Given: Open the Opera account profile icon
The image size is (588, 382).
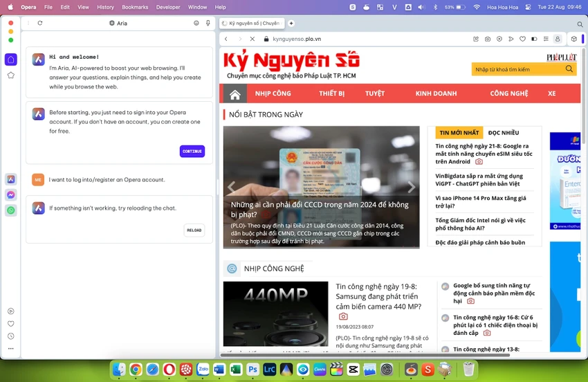Looking at the screenshot, I should pyautogui.click(x=558, y=39).
